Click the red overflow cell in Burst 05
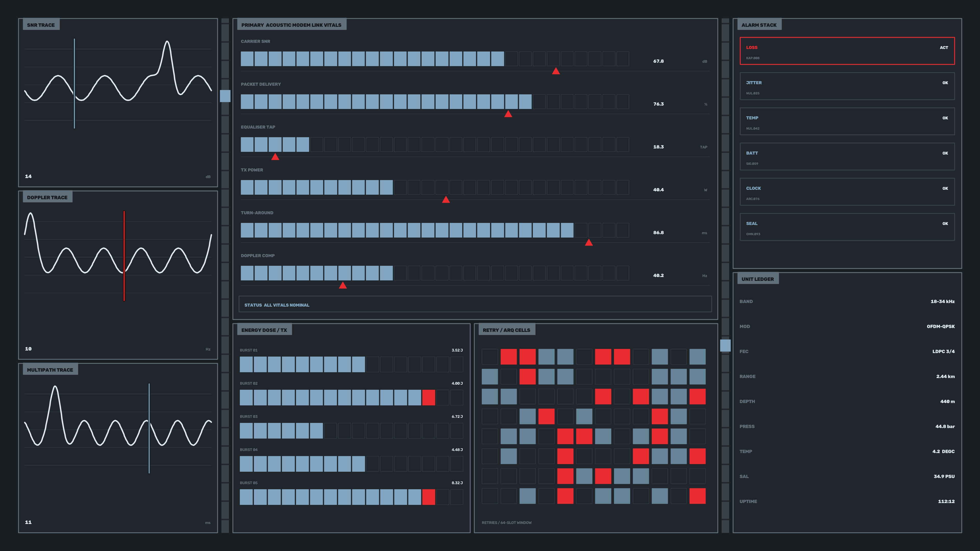980x551 pixels. point(428,497)
